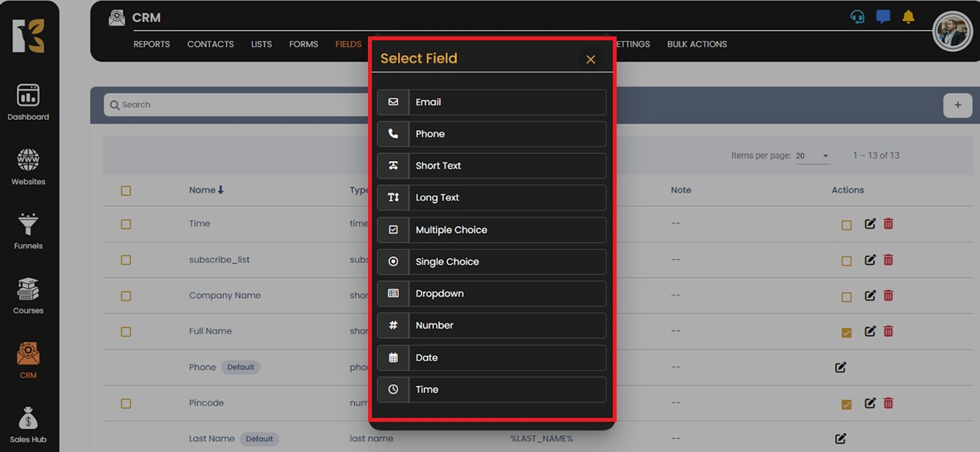Delete the Time field with trash icon

point(889,224)
